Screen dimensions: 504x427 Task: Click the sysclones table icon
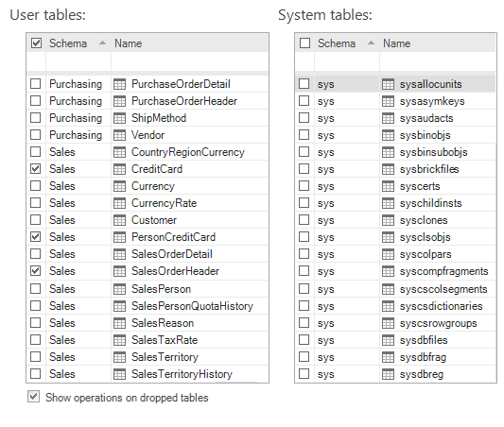(388, 220)
